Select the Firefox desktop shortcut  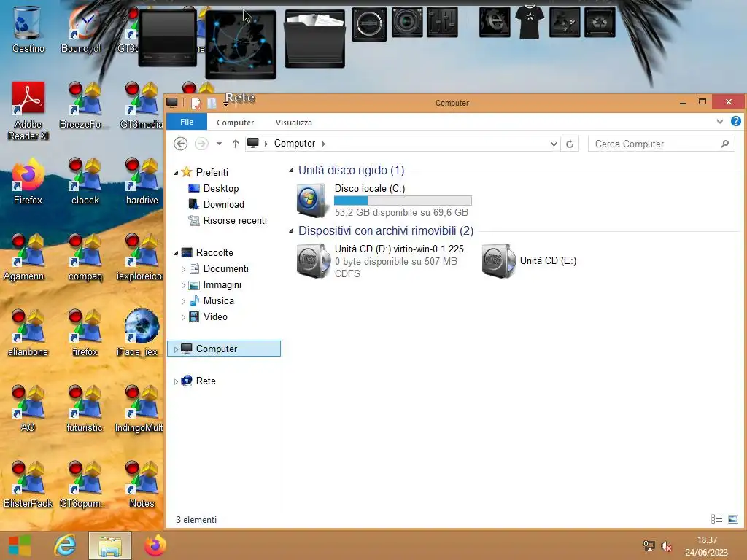pyautogui.click(x=28, y=182)
